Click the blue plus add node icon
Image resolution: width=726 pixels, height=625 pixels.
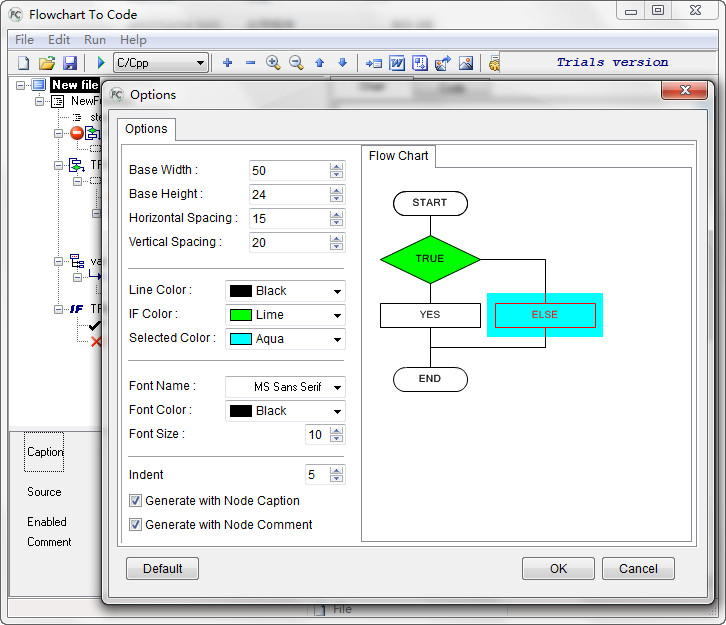pyautogui.click(x=227, y=62)
